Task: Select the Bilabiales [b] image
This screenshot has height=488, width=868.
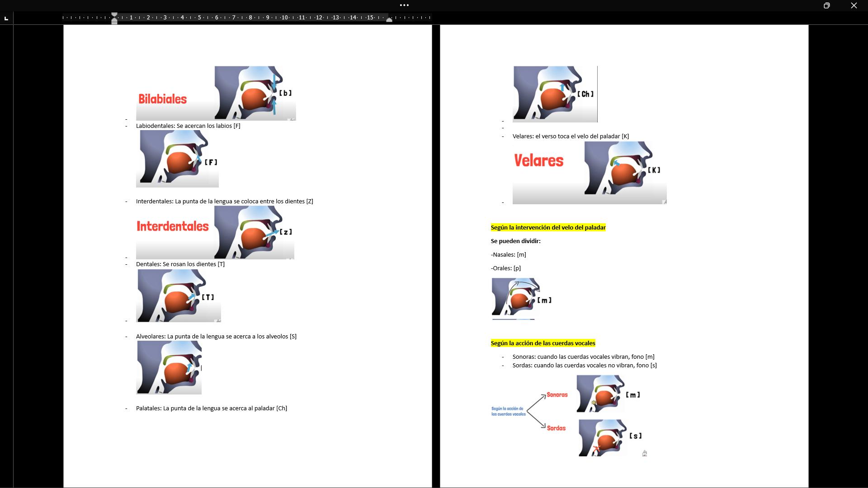Action: tap(216, 93)
